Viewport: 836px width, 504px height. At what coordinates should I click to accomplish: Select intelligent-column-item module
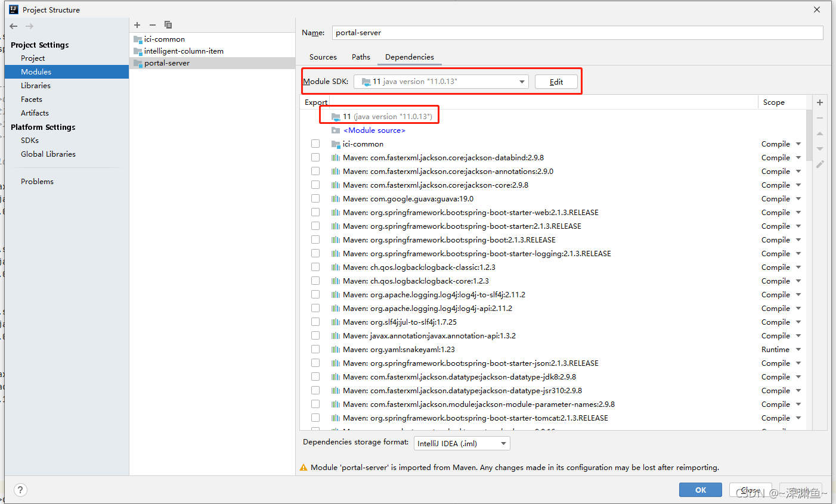click(212, 51)
